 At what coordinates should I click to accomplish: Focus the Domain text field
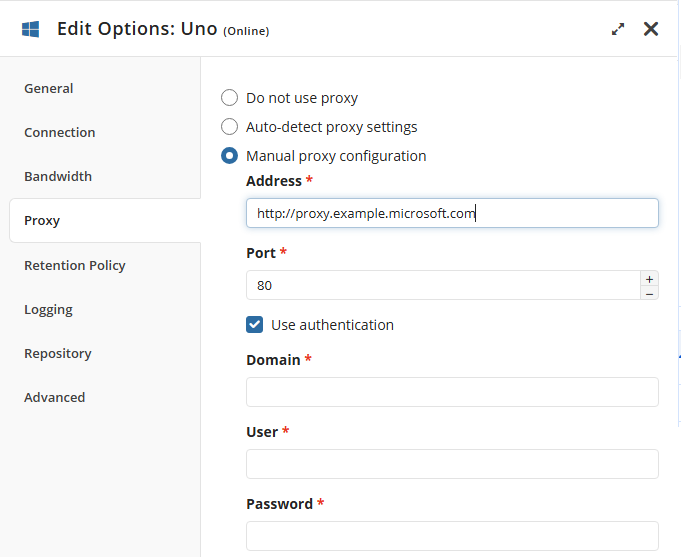tap(452, 392)
